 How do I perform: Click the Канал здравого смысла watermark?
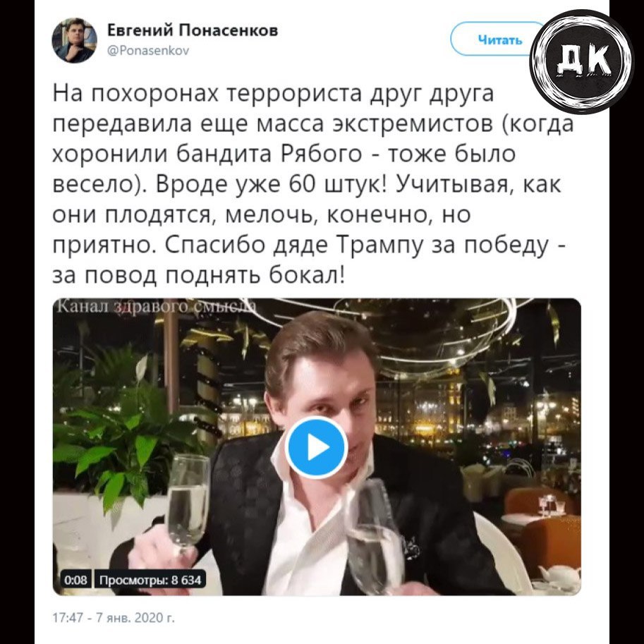156,306
